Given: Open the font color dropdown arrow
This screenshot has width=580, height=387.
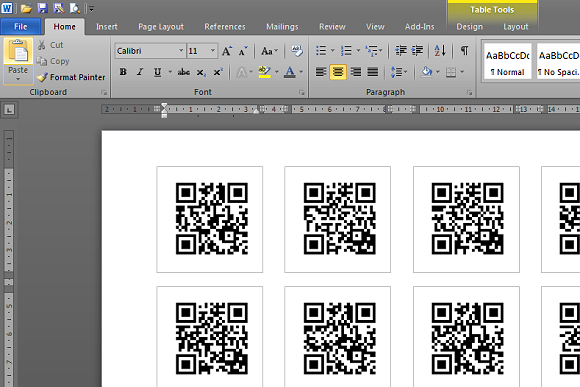Looking at the screenshot, I should (x=301, y=72).
